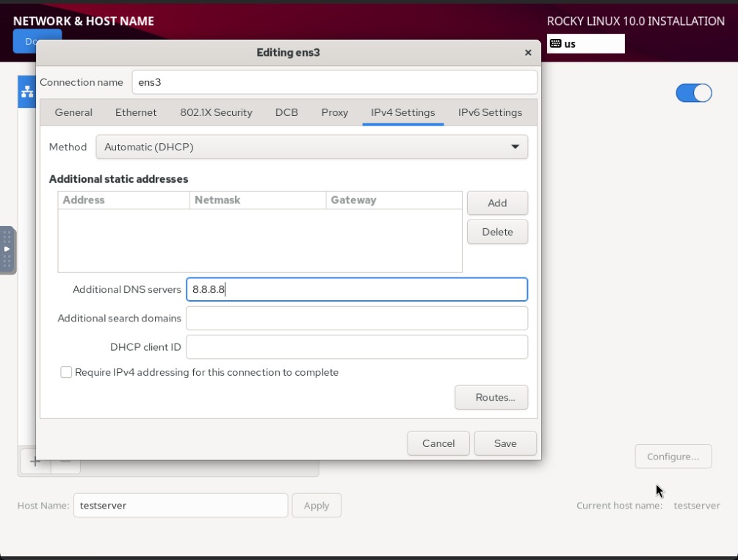Click the Netmask column header

[x=258, y=200]
